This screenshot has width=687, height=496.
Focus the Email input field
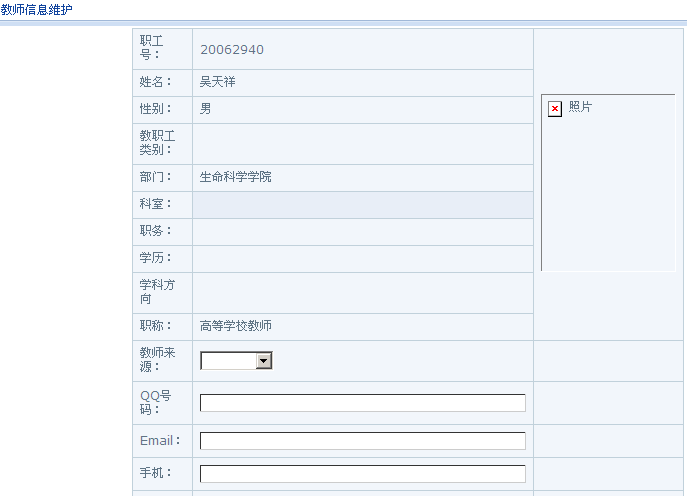point(362,441)
